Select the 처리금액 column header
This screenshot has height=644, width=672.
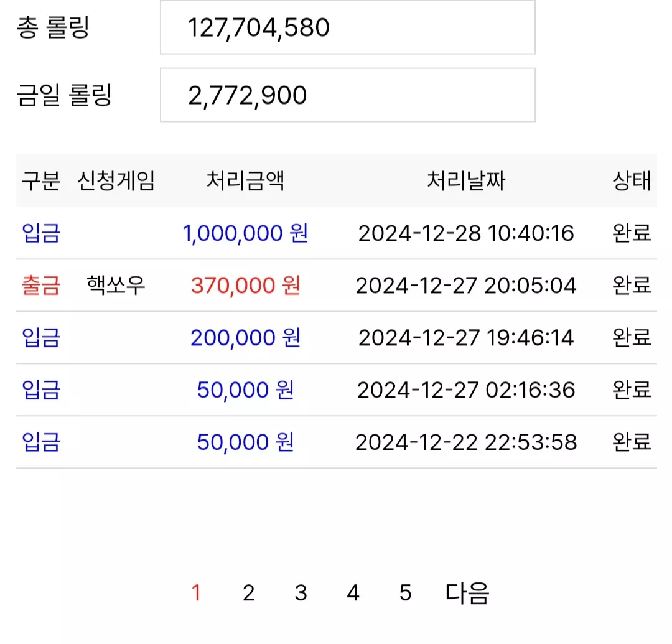pos(246,180)
